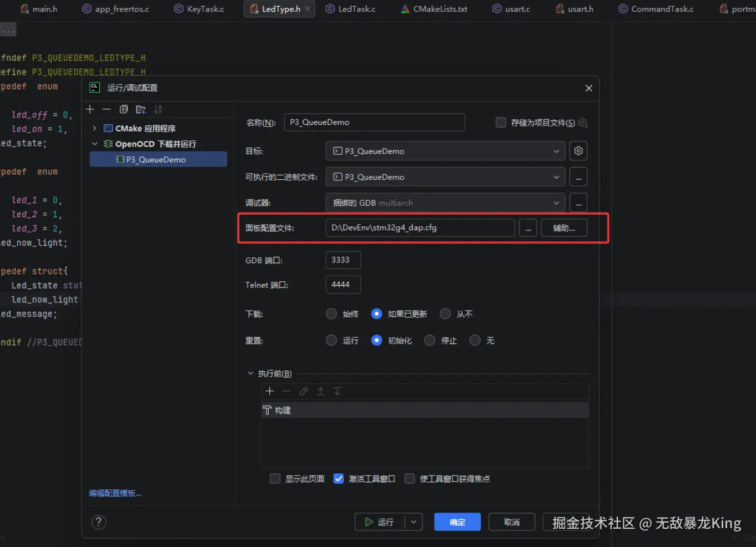Select reset 停止 radio option
This screenshot has width=756, height=547.
(x=430, y=341)
